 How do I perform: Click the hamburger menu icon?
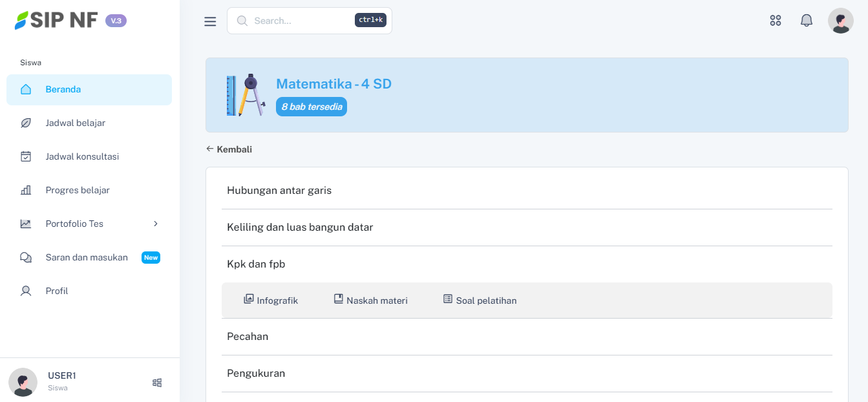210,21
